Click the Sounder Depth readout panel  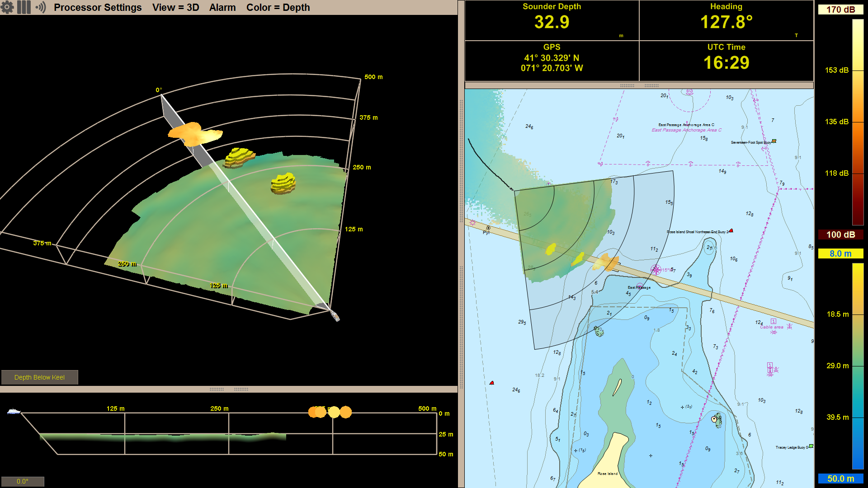552,20
